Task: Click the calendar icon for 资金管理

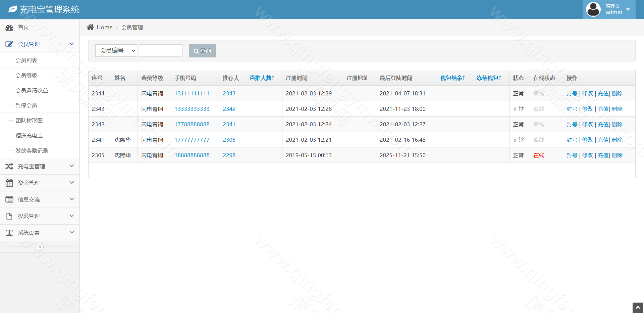Action: pos(9,183)
